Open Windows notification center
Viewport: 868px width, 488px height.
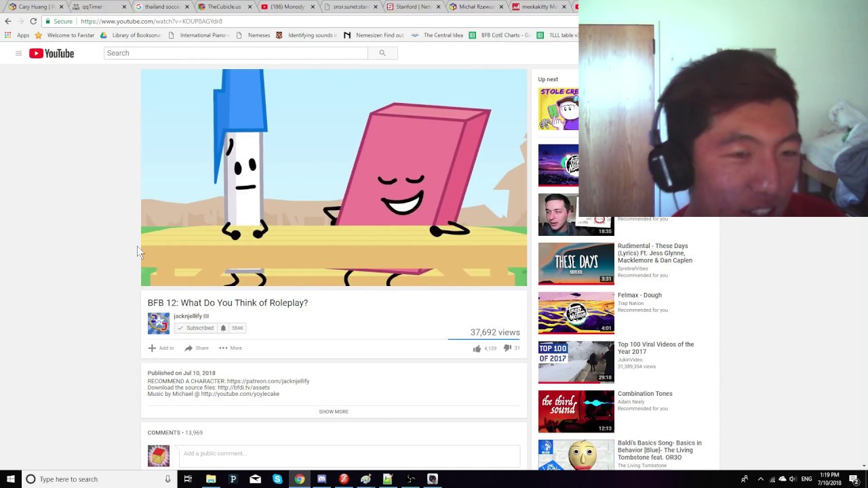point(854,479)
